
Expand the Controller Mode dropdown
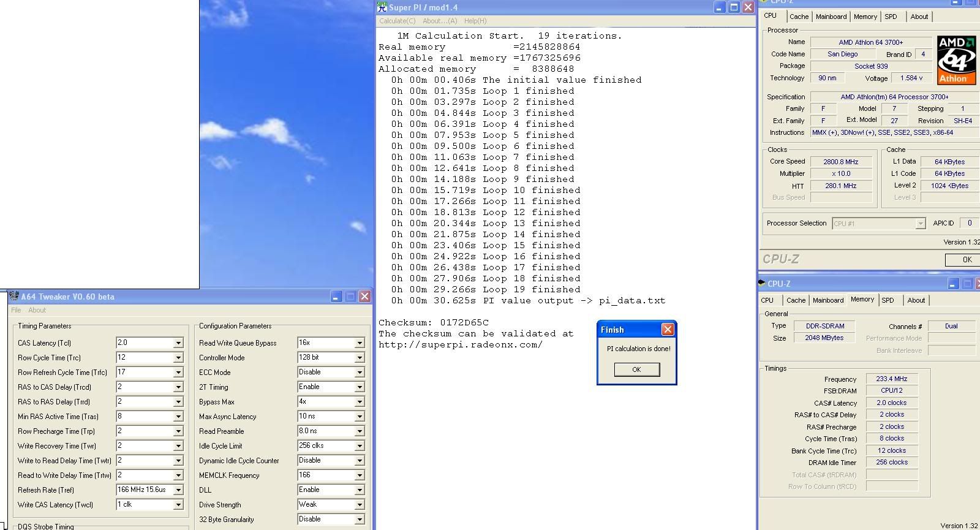[x=360, y=358]
